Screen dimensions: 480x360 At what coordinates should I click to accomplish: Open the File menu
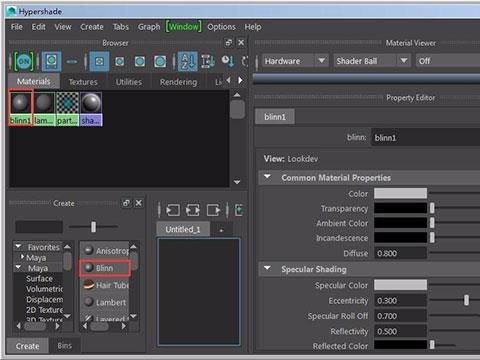coord(17,27)
